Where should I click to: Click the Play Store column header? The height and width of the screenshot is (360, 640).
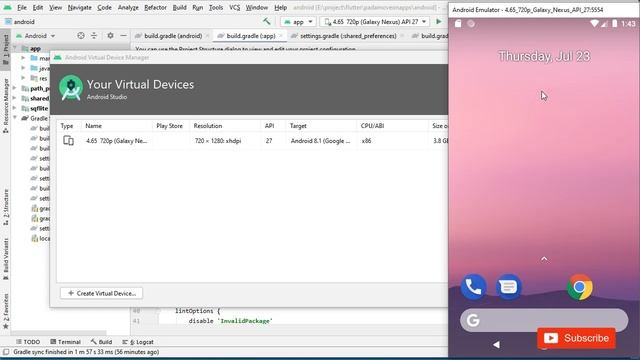point(169,126)
